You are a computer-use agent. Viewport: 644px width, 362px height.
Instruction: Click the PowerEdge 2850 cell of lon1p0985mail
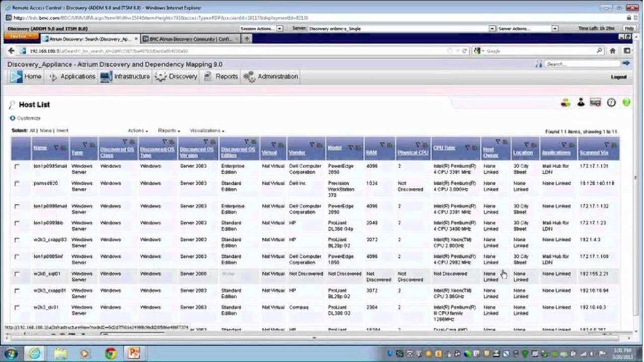(x=341, y=169)
